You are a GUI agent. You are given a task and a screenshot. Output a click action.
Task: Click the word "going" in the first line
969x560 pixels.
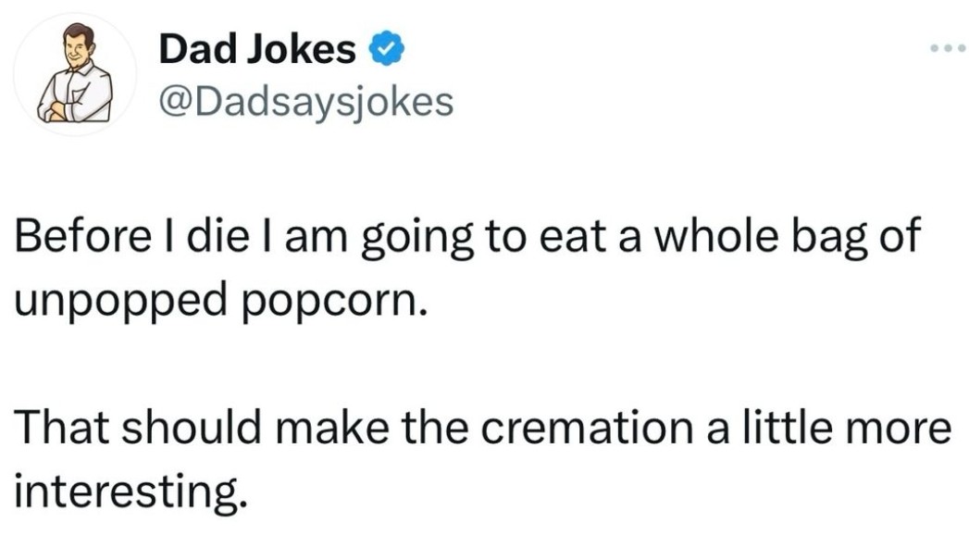tap(417, 240)
